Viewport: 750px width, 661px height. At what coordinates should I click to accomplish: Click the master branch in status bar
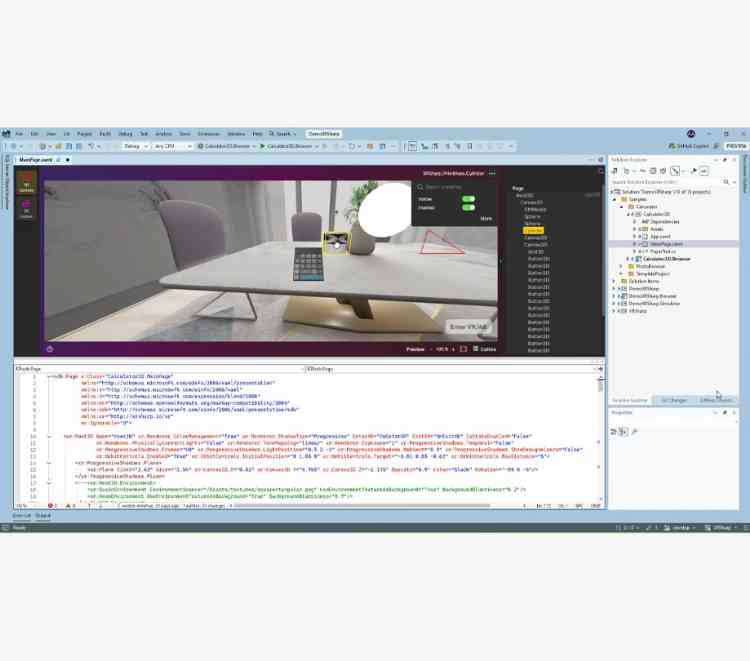(680, 528)
